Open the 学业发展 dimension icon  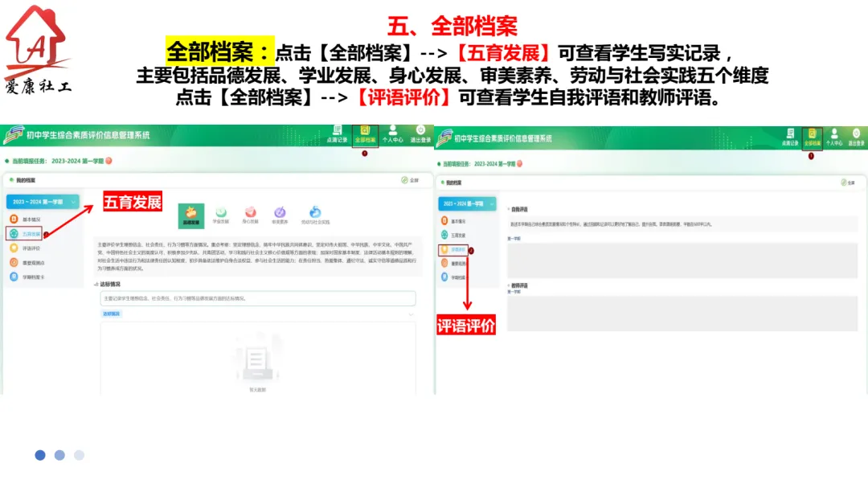pos(220,213)
